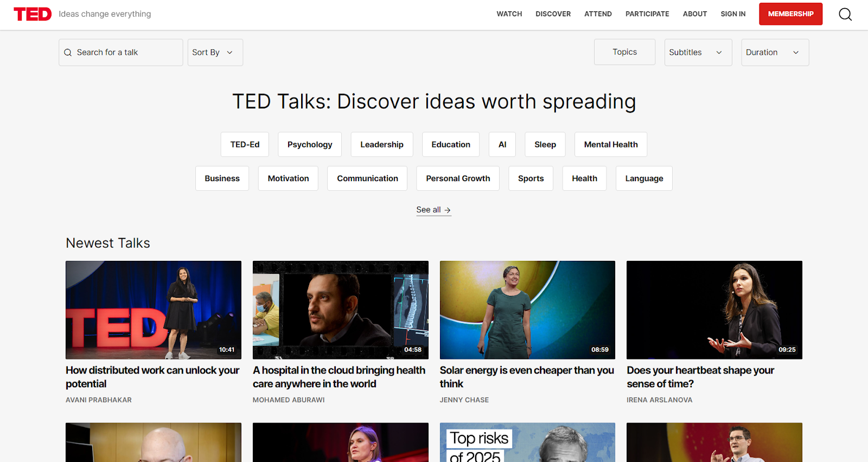Open the PARTICIPATE menu
Viewport: 868px width, 462px height.
647,14
